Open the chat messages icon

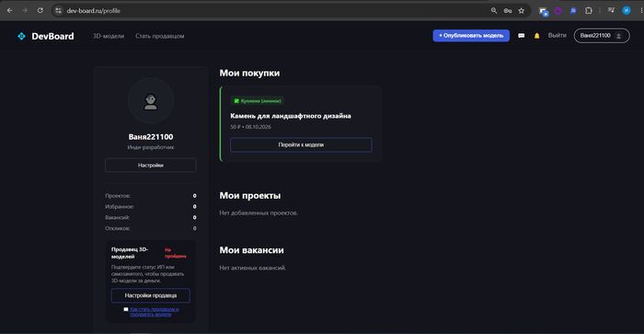[522, 36]
